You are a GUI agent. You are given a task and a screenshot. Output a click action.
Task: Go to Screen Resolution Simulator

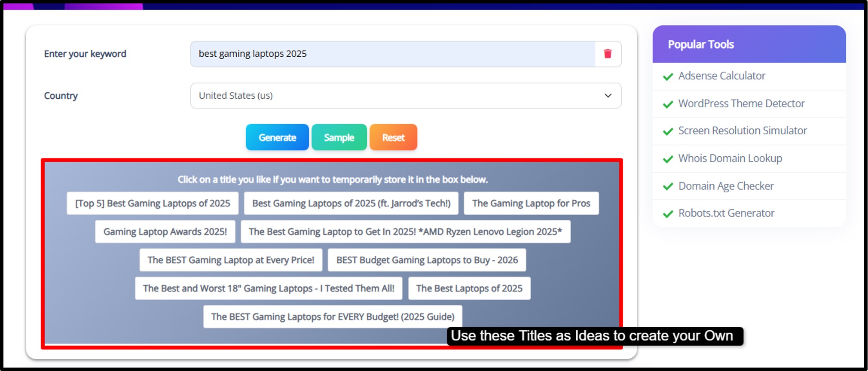pyautogui.click(x=743, y=131)
